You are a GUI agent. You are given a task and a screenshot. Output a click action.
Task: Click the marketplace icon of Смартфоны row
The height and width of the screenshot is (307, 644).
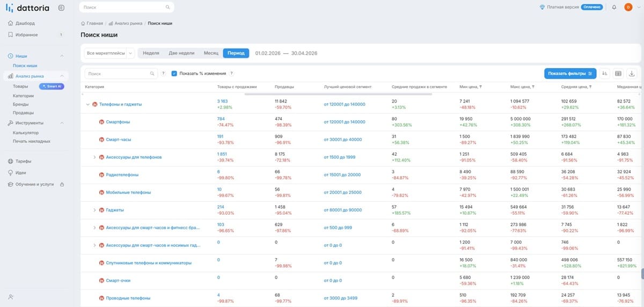pyautogui.click(x=101, y=122)
